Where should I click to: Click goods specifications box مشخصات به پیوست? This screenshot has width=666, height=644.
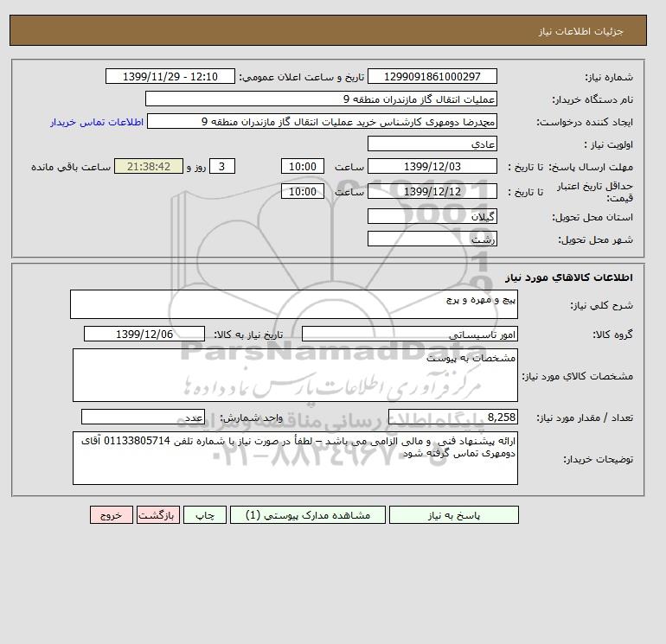pyautogui.click(x=295, y=375)
